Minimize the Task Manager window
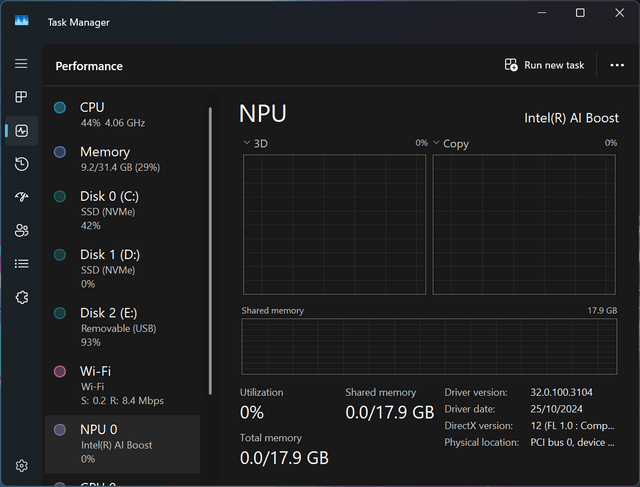 point(542,13)
